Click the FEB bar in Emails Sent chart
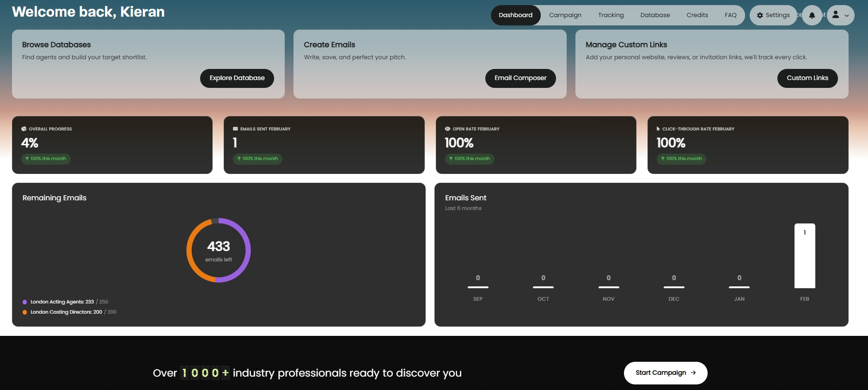This screenshot has width=868, height=390. (805, 256)
